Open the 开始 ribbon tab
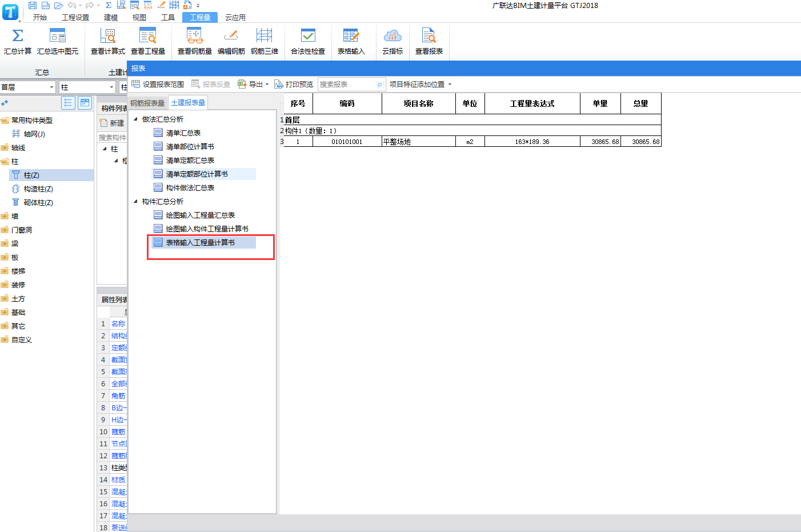This screenshot has height=532, width=801. tap(40, 17)
